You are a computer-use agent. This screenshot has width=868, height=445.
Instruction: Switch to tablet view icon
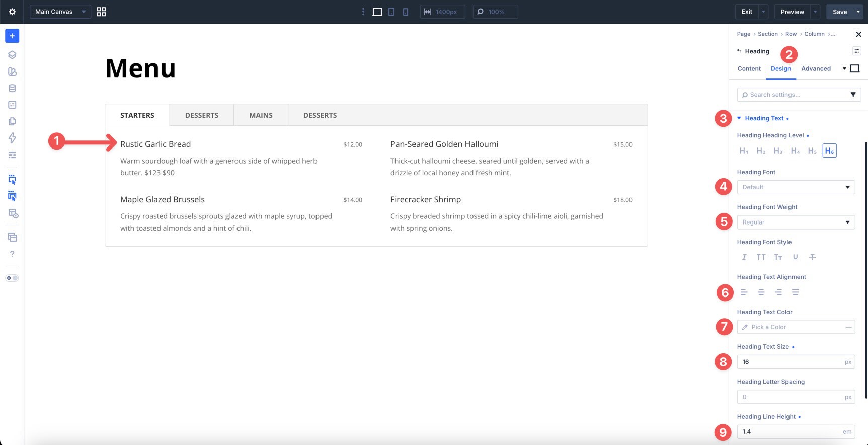click(x=391, y=12)
